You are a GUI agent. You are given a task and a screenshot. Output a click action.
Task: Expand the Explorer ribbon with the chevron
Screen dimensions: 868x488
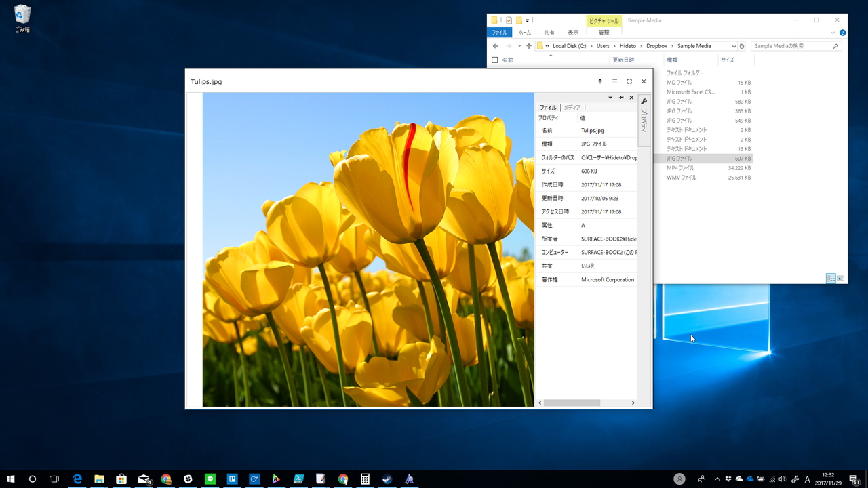(x=833, y=33)
